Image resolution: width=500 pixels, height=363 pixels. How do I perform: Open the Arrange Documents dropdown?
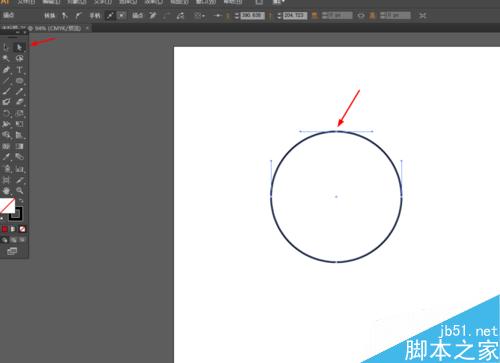(279, 2)
